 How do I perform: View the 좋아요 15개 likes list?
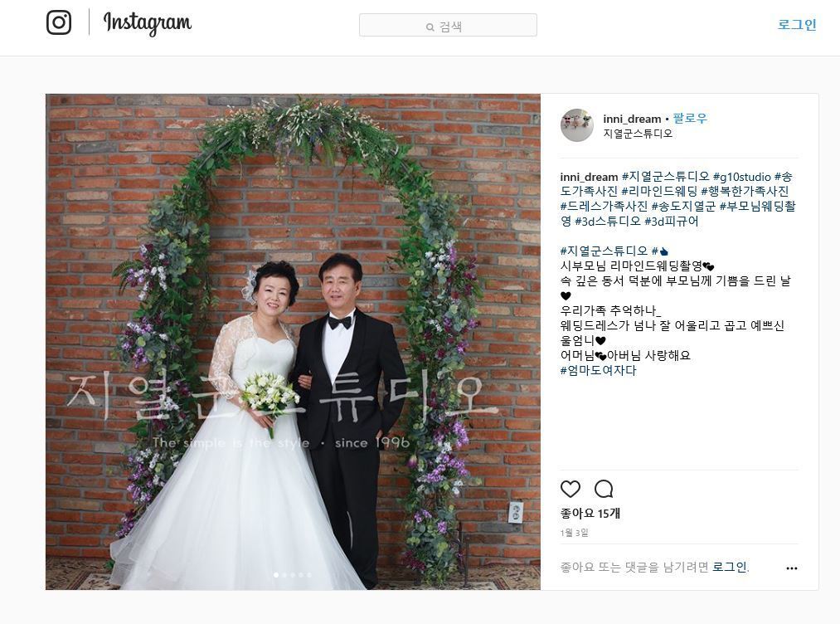[x=590, y=514]
